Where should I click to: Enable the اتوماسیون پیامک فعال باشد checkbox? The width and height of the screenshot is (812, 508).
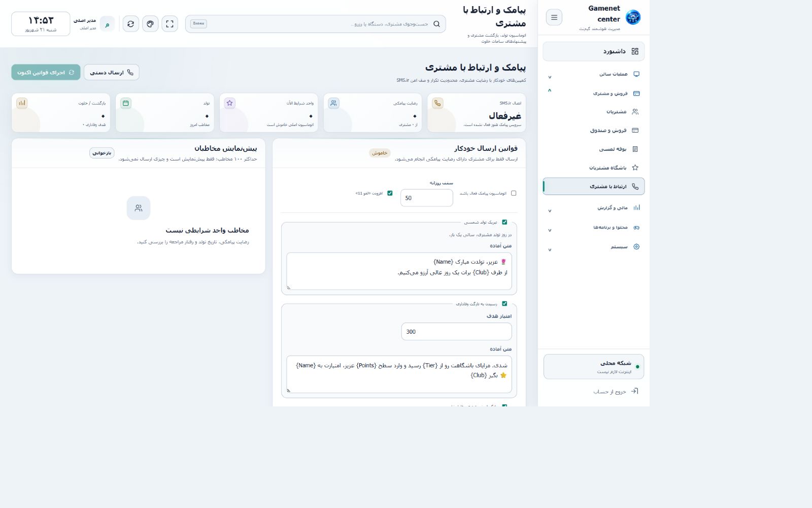coord(514,193)
